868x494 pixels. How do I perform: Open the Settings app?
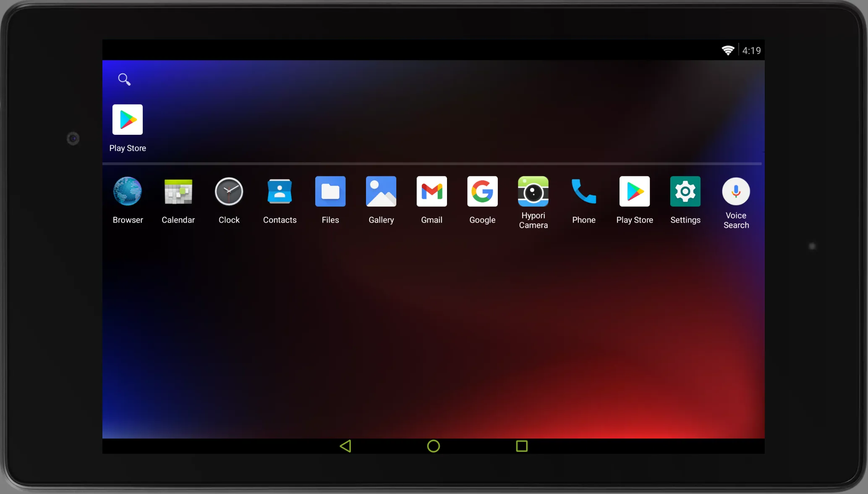(685, 191)
